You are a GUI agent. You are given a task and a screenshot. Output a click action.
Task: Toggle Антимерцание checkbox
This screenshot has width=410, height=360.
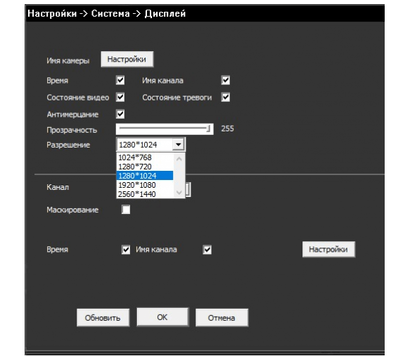[x=120, y=114]
